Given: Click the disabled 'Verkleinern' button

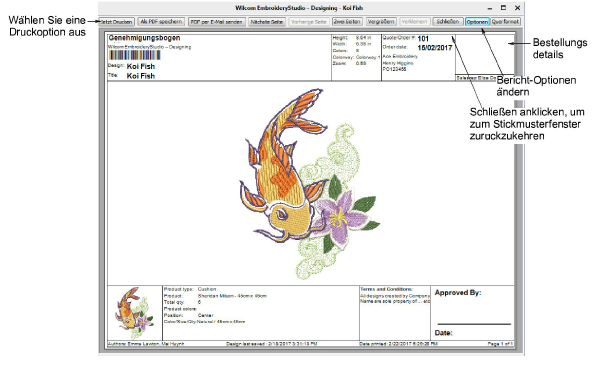Looking at the screenshot, I should 414,22.
